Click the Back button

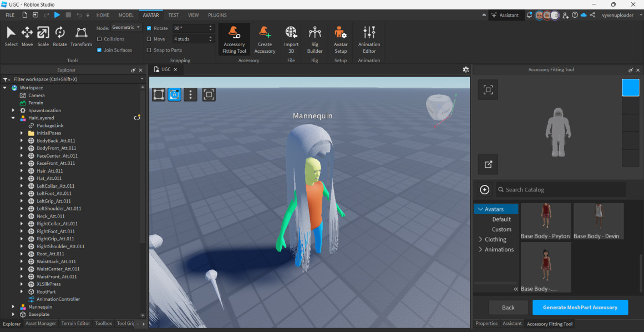(x=508, y=308)
